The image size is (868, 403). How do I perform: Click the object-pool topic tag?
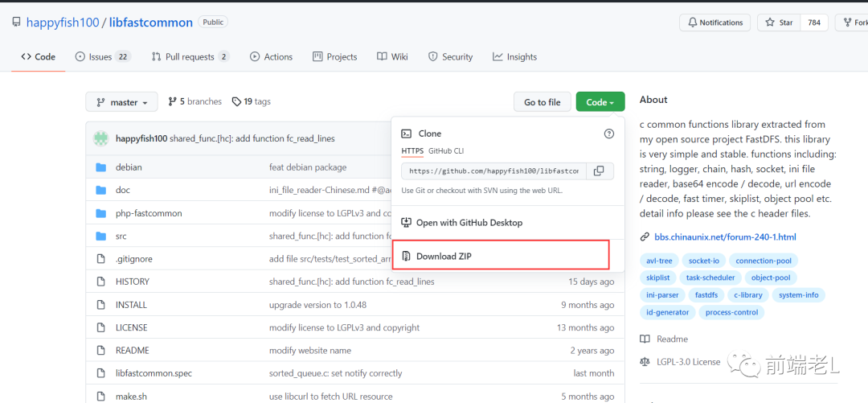[771, 278]
